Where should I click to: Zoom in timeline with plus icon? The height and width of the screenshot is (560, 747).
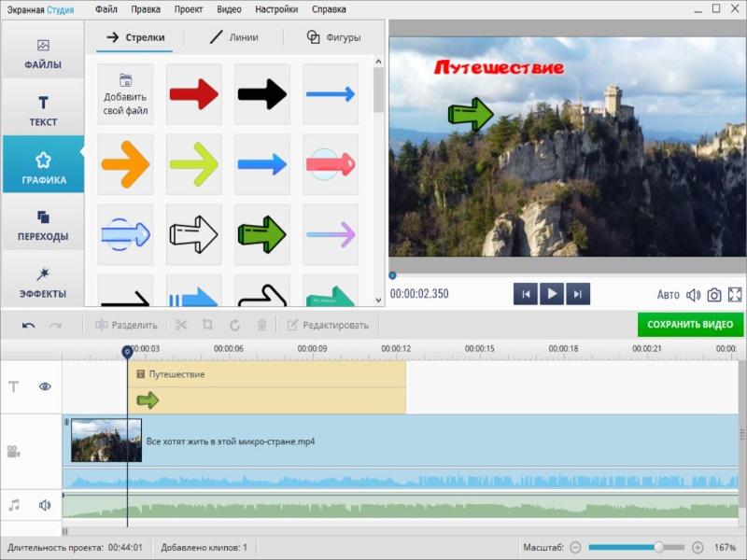(x=698, y=547)
